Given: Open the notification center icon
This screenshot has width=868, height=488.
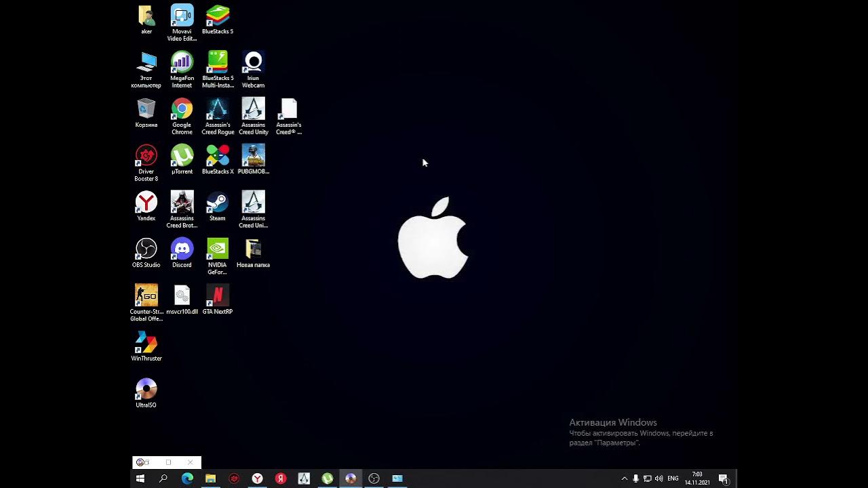Looking at the screenshot, I should 724,479.
